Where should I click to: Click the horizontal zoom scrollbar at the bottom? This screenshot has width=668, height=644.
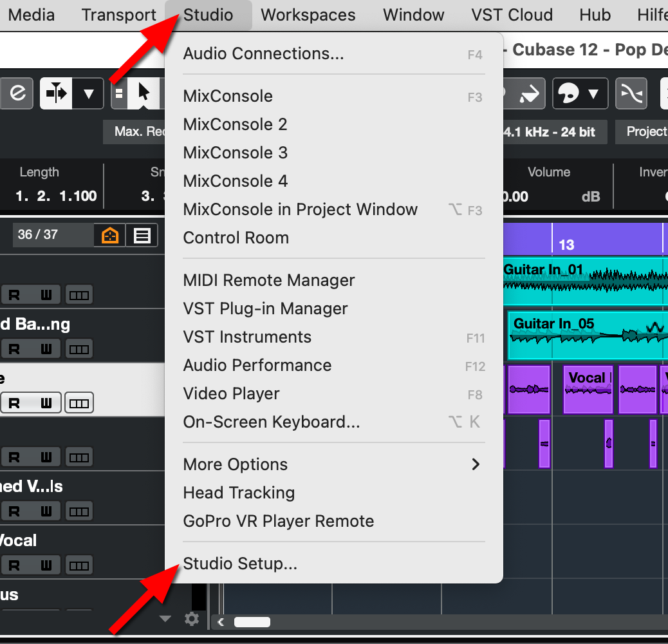click(251, 621)
